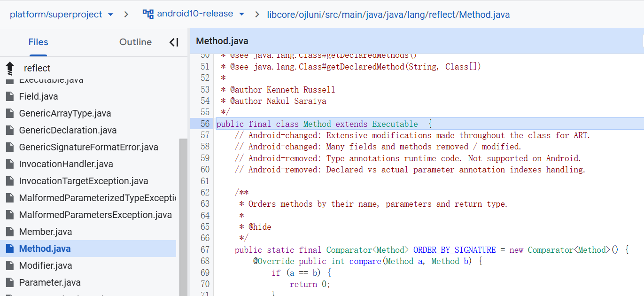Screen dimensions: 644x296
Task: Click file icon next to Member.java
Action: (x=9, y=232)
